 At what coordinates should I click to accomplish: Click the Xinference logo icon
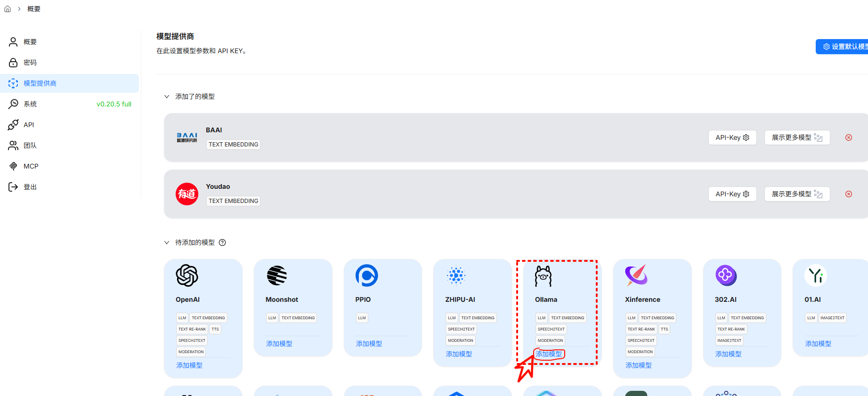coord(636,275)
